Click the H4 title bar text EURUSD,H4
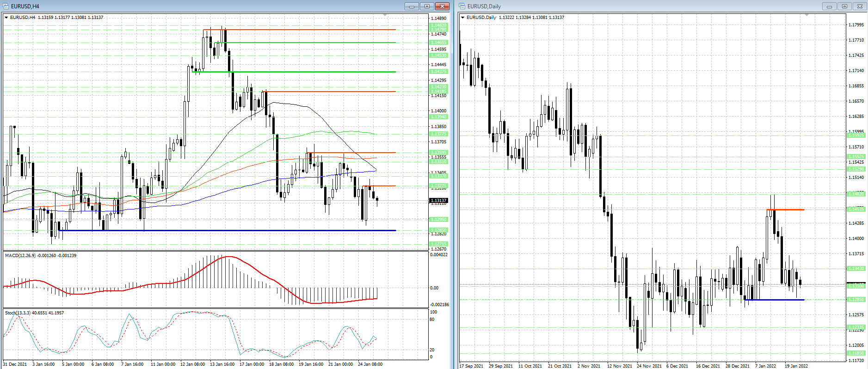Image resolution: width=868 pixels, height=369 pixels. pos(25,6)
